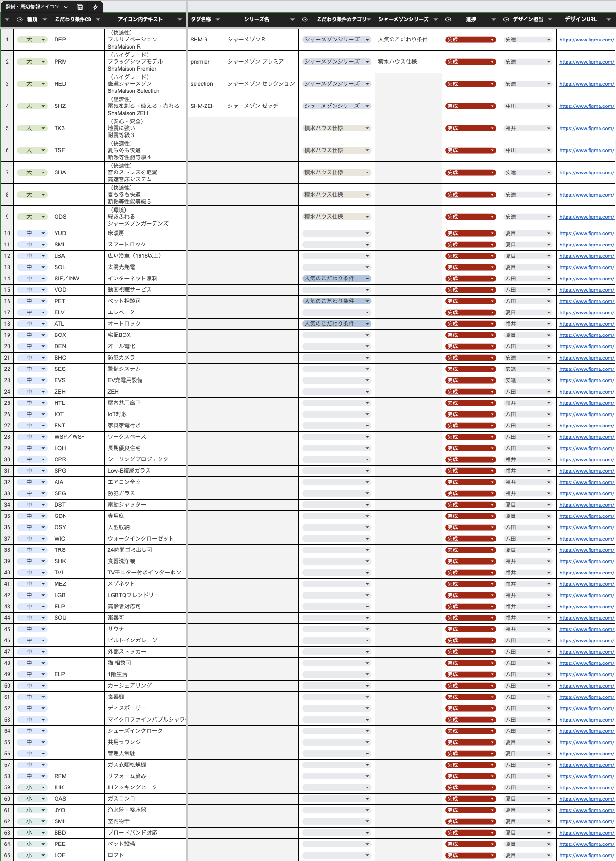Image resolution: width=616 pixels, height=861 pixels.
Task: Open Figma link in the SML row
Action: (x=587, y=245)
